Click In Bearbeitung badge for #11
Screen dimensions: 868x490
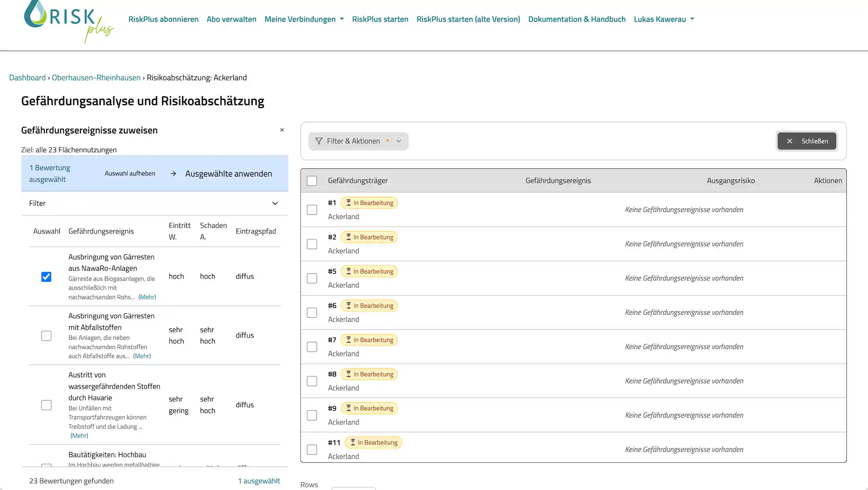pos(373,442)
